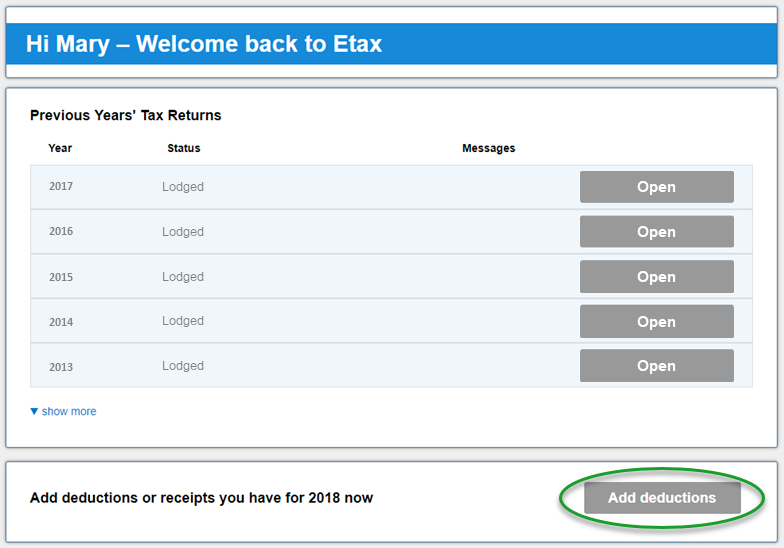Open the 2013 tax return
Screen dimensions: 784x548
point(656,366)
